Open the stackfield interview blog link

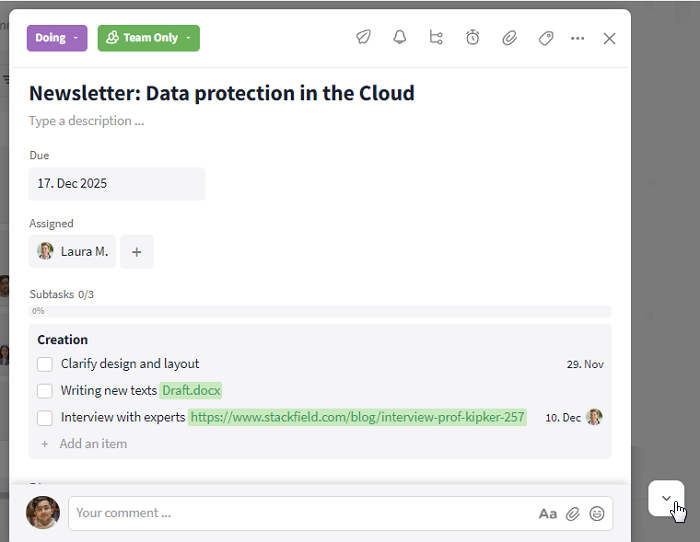coord(357,418)
